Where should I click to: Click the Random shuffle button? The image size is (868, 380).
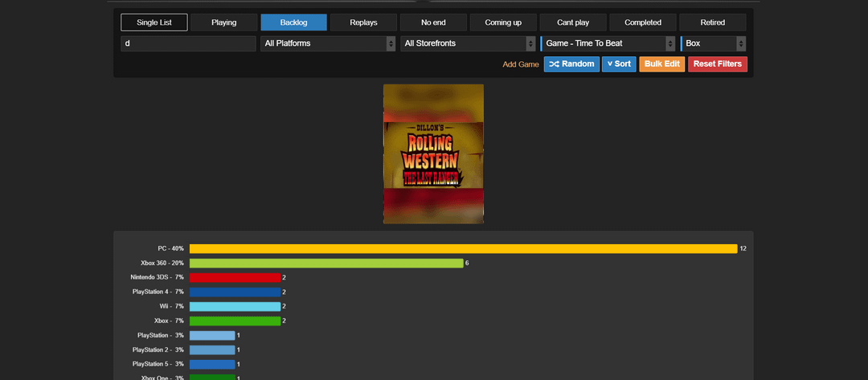571,64
